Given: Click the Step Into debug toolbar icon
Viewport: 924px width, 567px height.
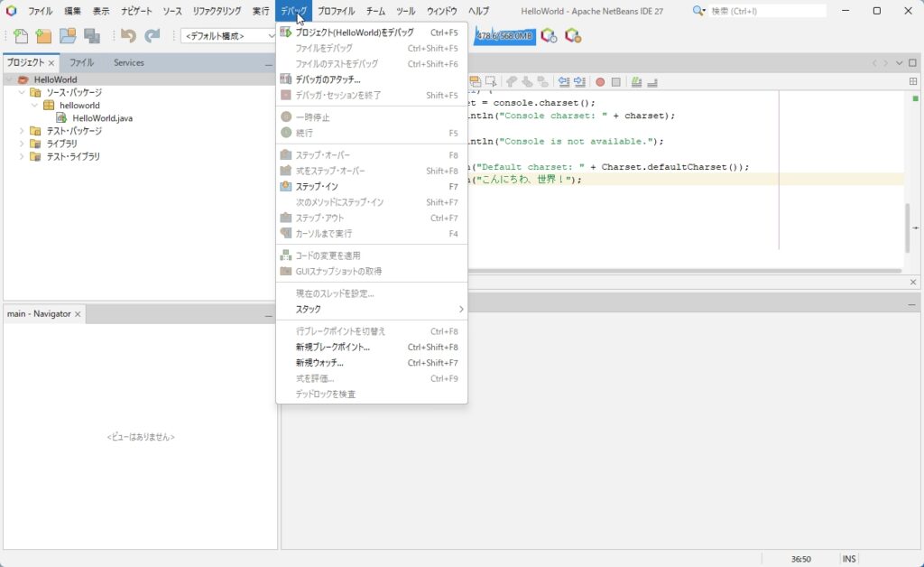Looking at the screenshot, I should pyautogui.click(x=525, y=80).
